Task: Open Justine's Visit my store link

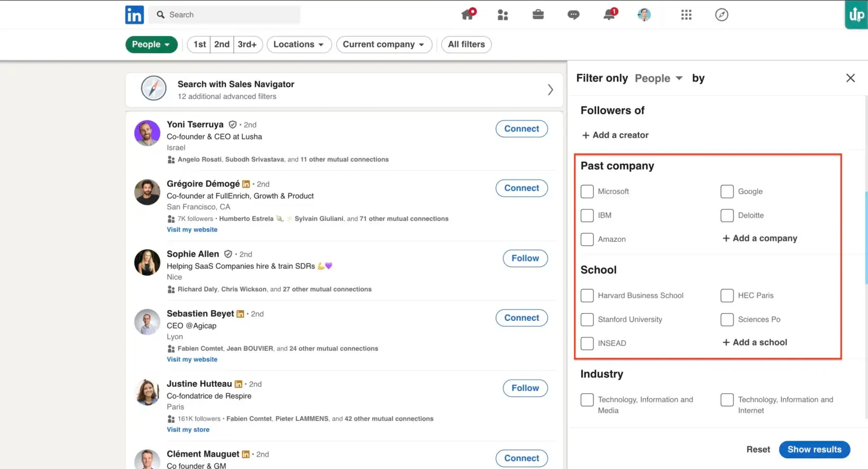Action: [x=188, y=430]
